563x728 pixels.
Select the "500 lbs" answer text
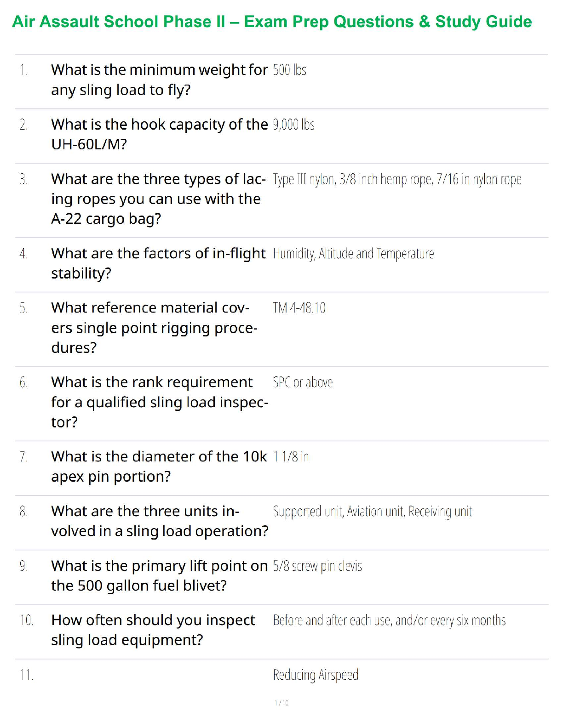pos(289,70)
